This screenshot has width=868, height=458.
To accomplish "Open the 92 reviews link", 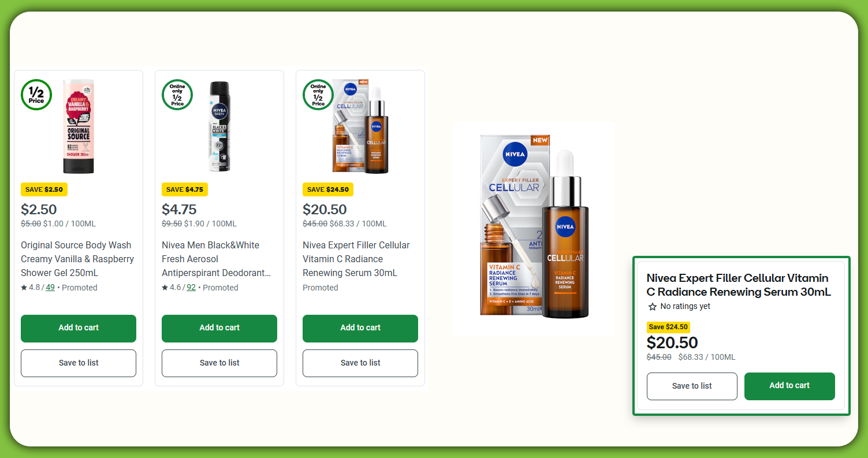I will point(191,288).
